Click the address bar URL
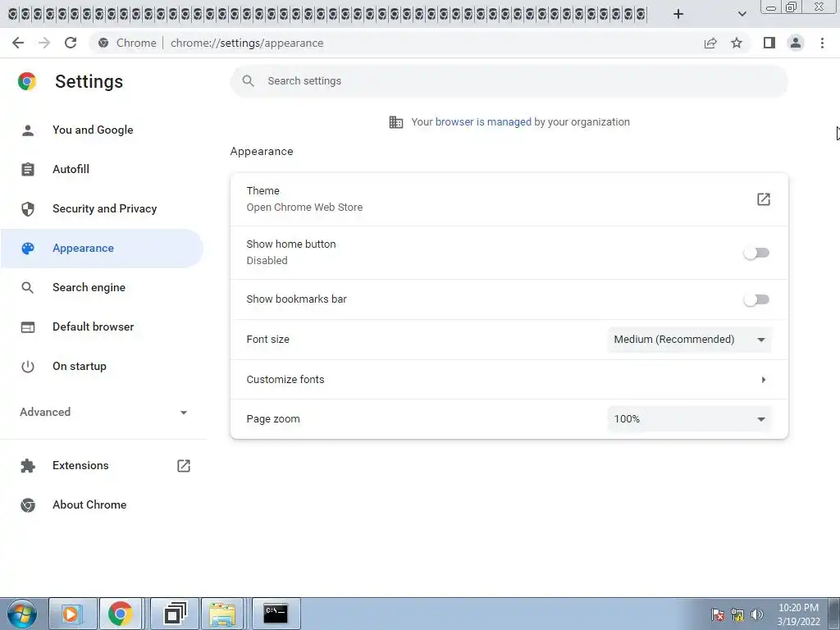This screenshot has height=630, width=840. click(247, 43)
